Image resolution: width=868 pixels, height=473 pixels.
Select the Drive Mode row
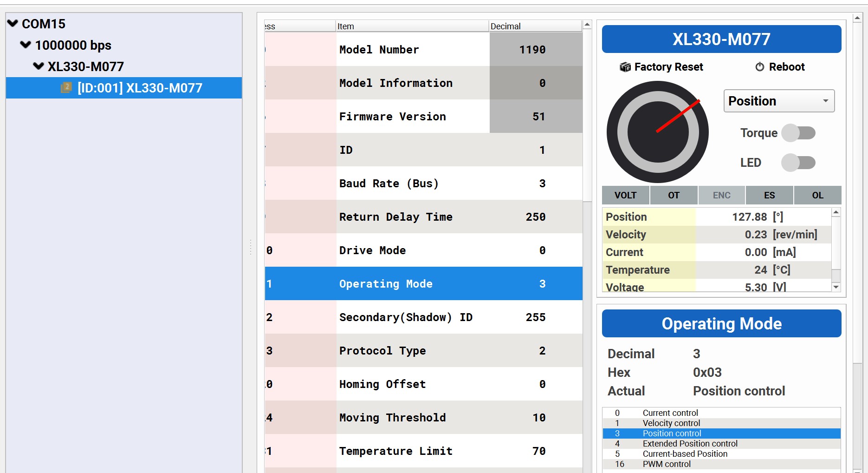(x=423, y=250)
